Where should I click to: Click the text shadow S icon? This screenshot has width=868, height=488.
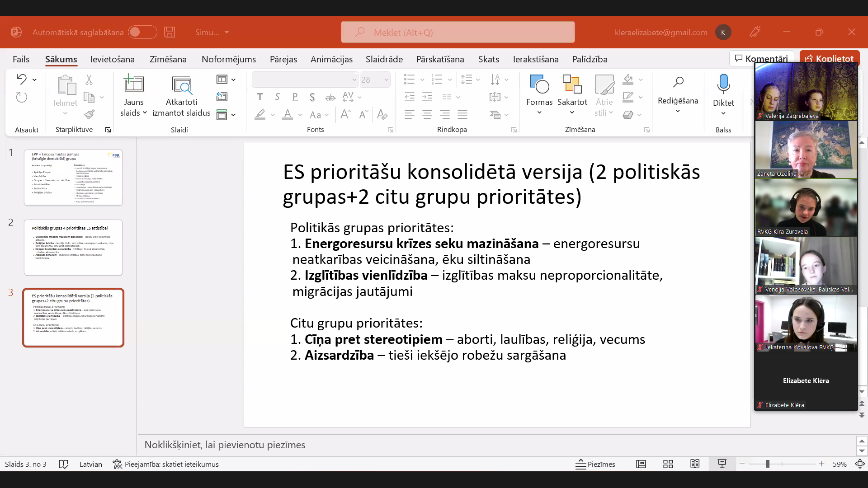312,97
